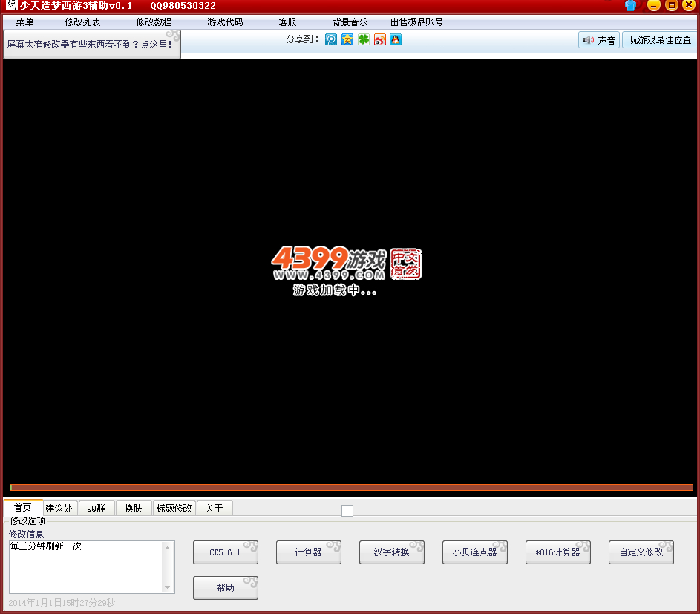Click the 2014年1月1日 timestamp text
Screen dimensions: 700x614
62,603
